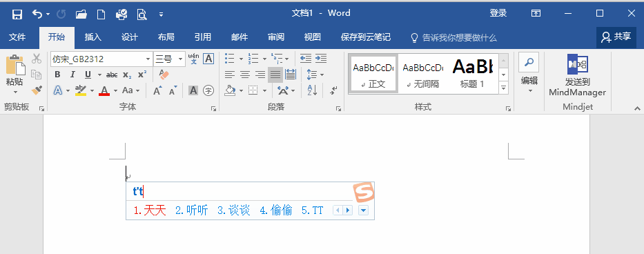Open the 视图 tab

point(312,37)
